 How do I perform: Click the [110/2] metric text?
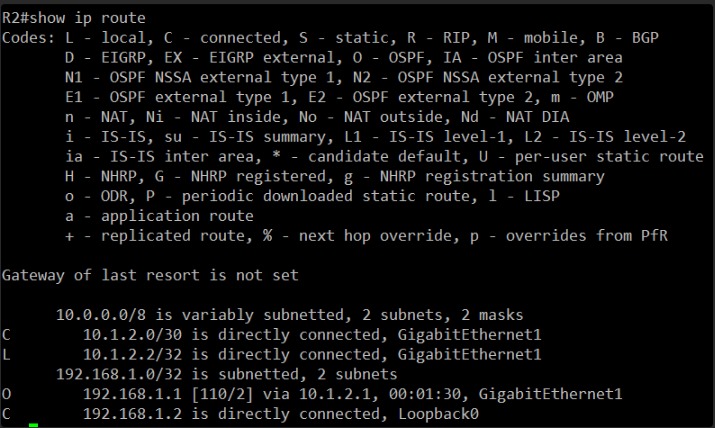click(222, 394)
